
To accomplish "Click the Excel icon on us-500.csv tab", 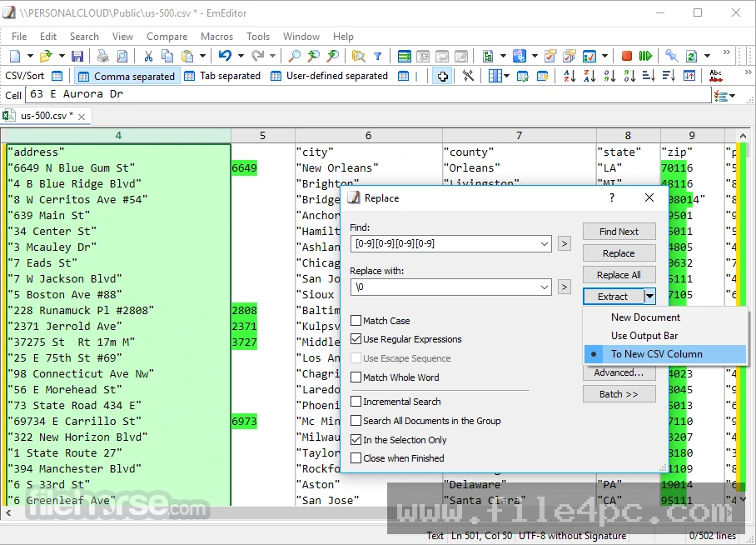I will click(8, 116).
